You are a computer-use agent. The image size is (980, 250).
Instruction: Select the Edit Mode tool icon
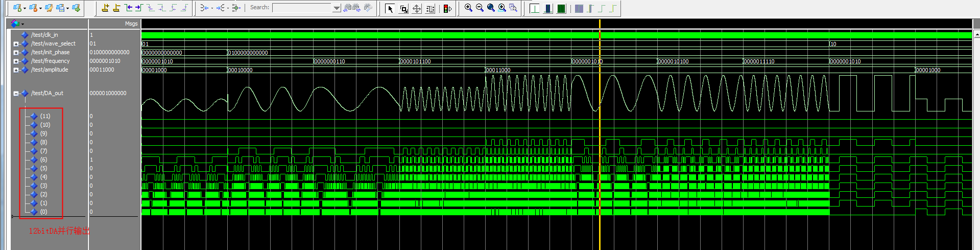click(430, 8)
